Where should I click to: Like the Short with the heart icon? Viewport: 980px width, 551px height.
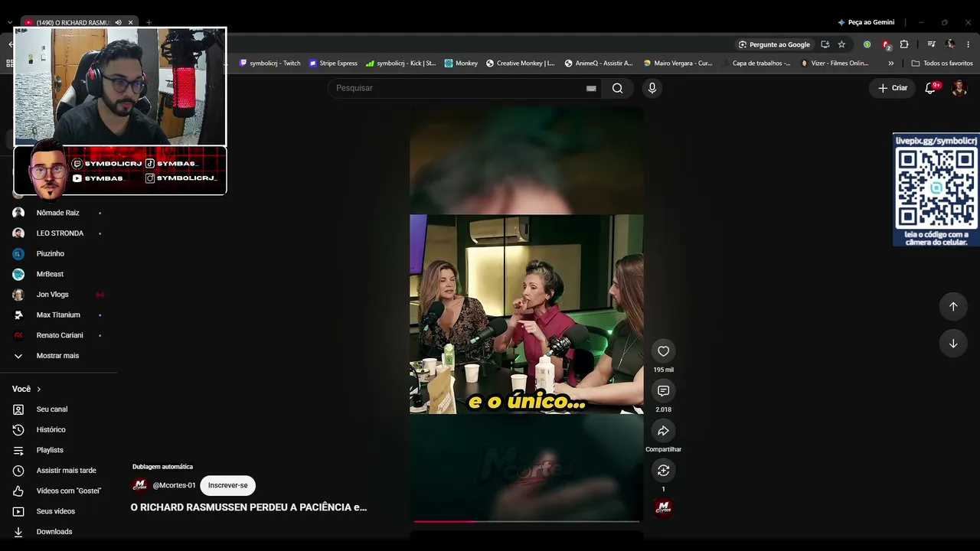coord(663,351)
